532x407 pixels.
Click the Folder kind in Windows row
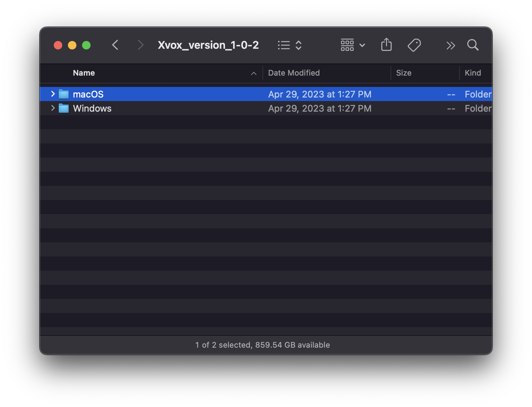[478, 108]
